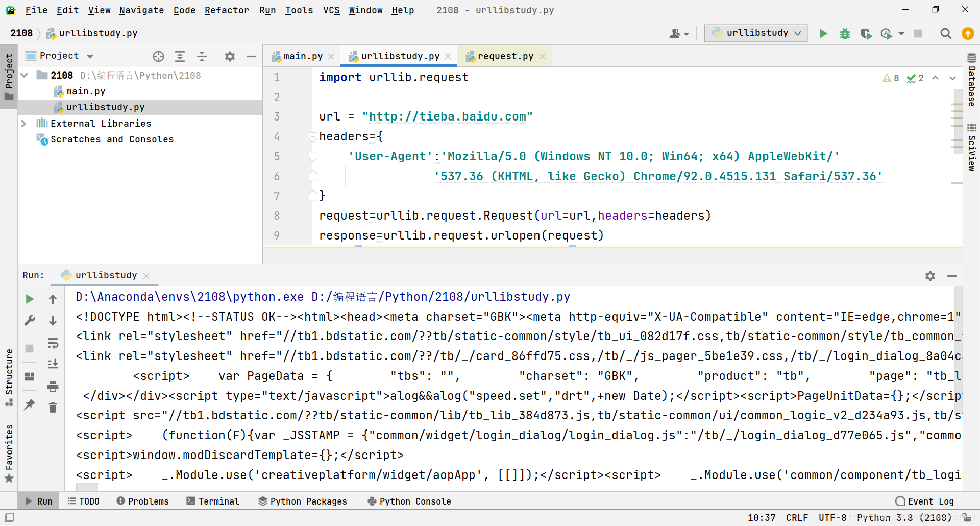Click Python 3.8 (2108) interpreter in status bar
The width and height of the screenshot is (980, 526).
point(904,518)
